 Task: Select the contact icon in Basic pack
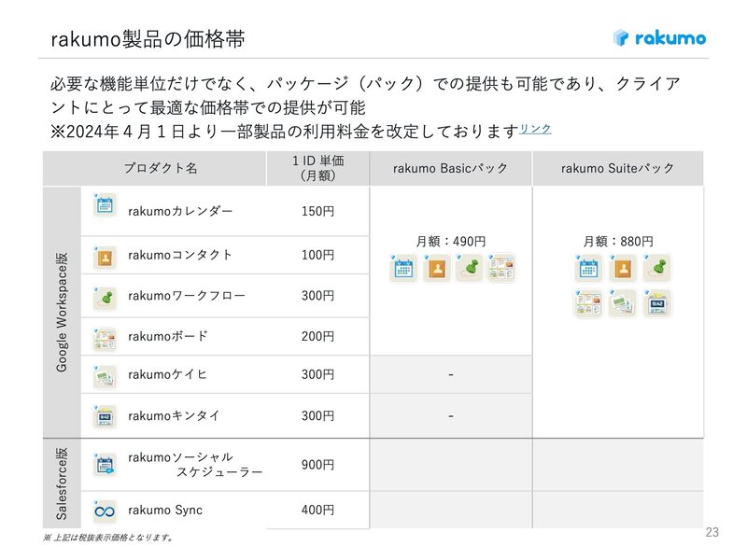(436, 268)
